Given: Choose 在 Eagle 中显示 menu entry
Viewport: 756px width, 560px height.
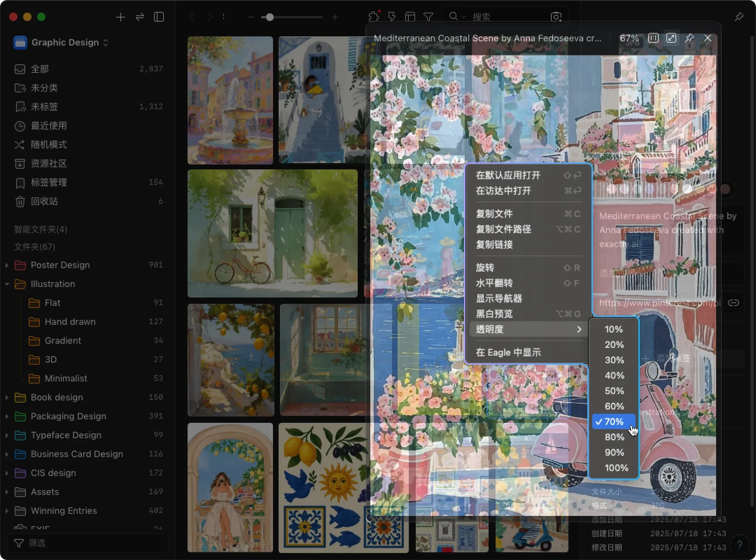Looking at the screenshot, I should click(x=529, y=353).
